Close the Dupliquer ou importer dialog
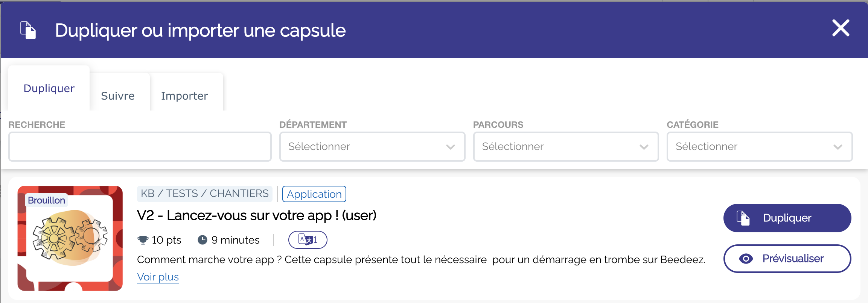This screenshot has width=868, height=303. click(841, 28)
